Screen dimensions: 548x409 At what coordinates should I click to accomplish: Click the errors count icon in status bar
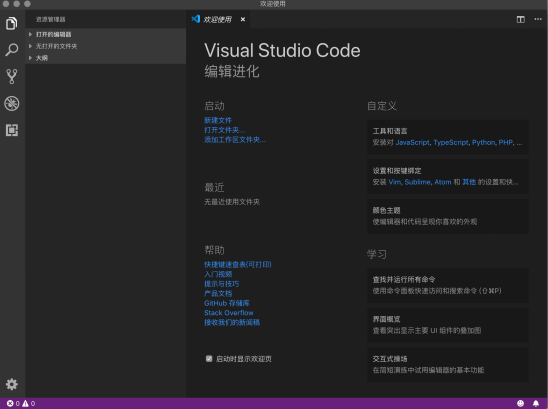[x=10, y=403]
